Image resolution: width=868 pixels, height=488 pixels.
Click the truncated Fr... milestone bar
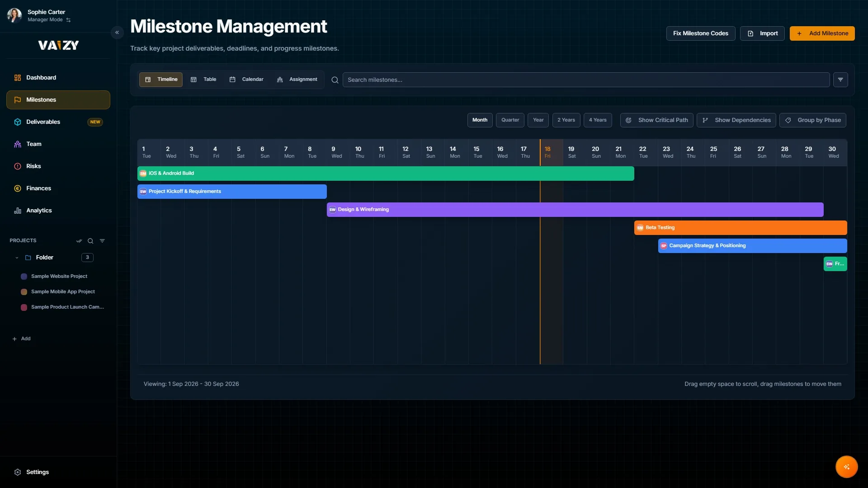tap(835, 264)
